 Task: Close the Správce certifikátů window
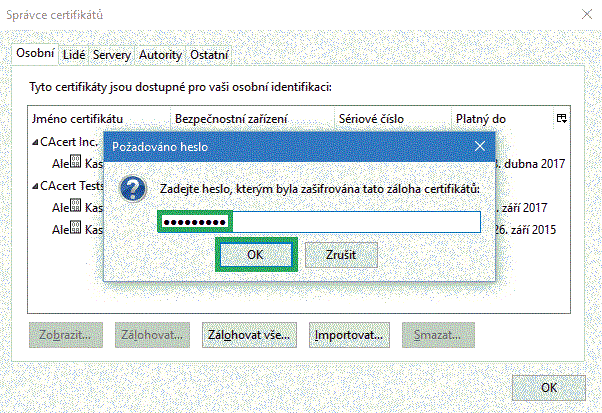point(580,16)
